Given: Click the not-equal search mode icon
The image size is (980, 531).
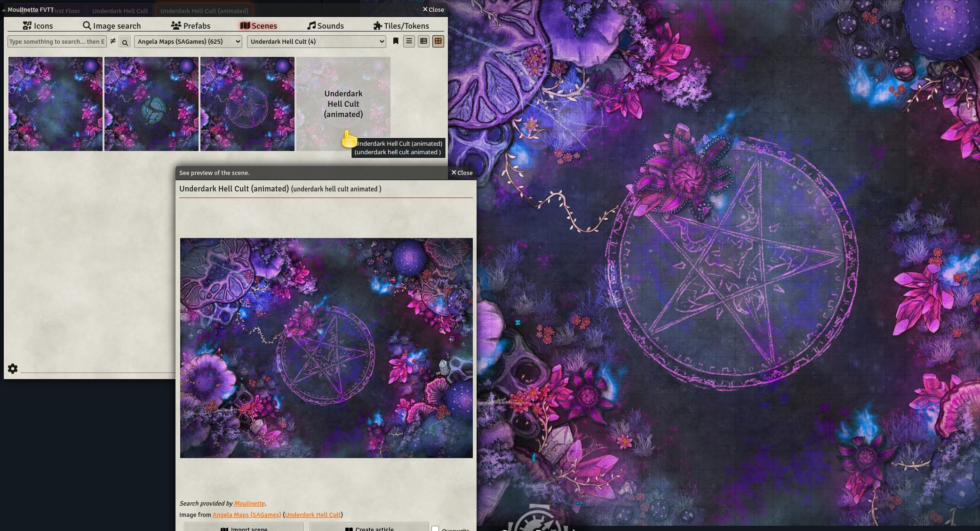Looking at the screenshot, I should [113, 41].
